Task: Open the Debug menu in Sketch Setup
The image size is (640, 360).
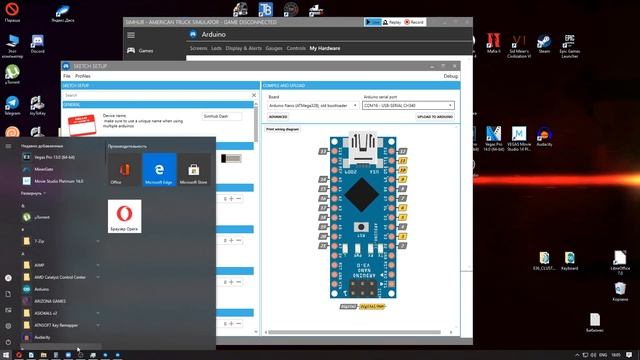Action: [x=451, y=76]
